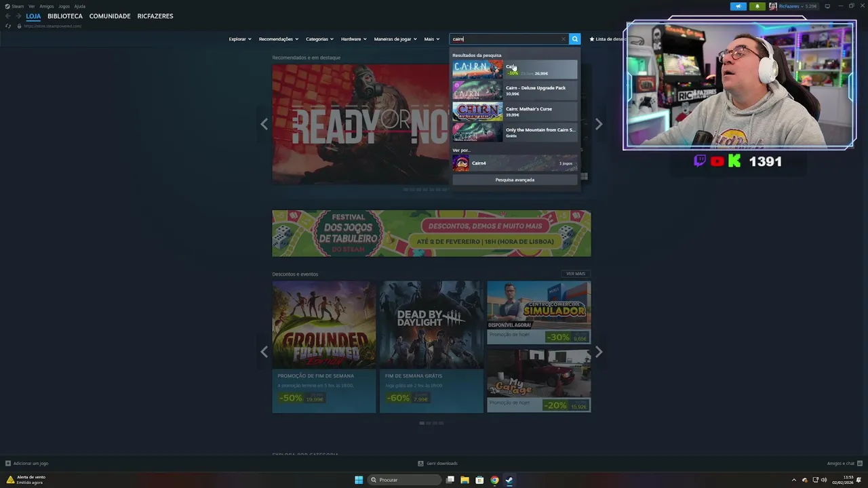Open the Cairn4 entry under Ver por

point(515,163)
